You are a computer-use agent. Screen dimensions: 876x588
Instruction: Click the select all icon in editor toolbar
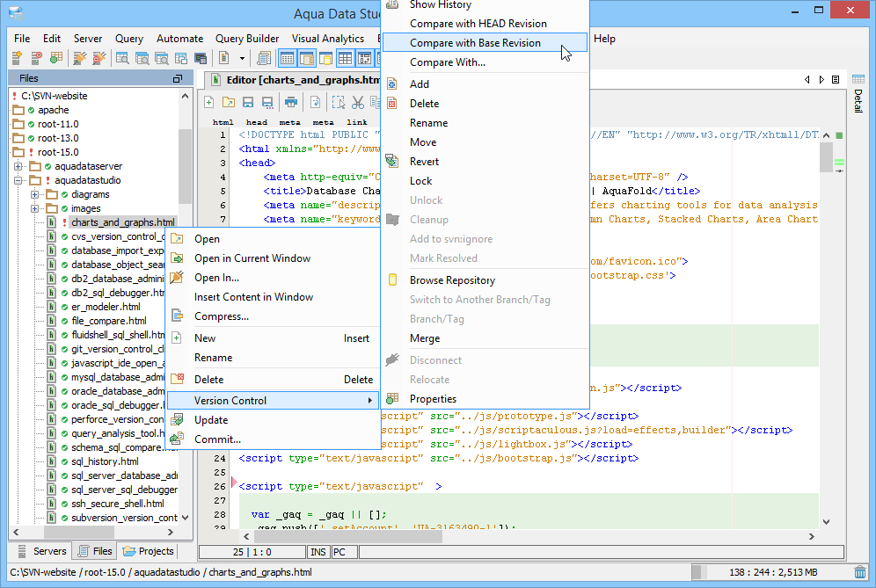[338, 102]
